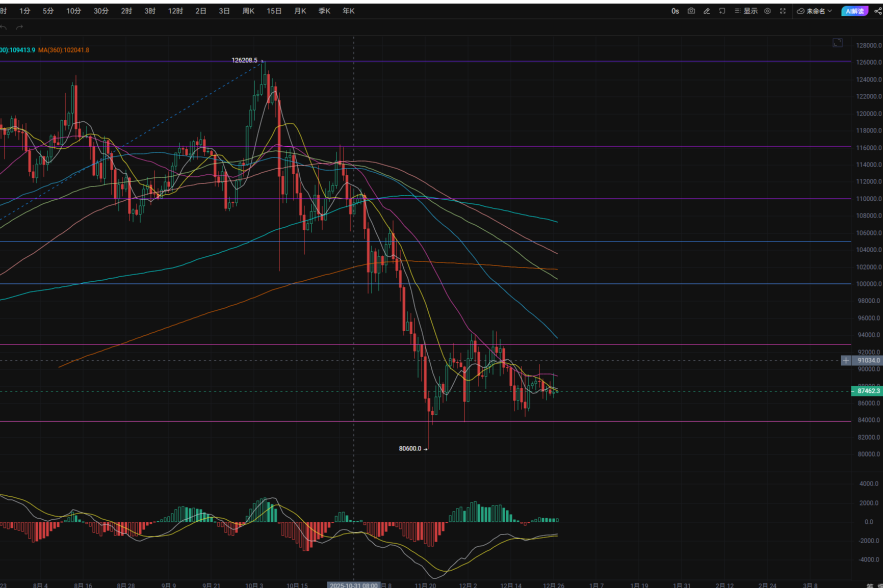
Task: Click the 2025-10-31 08:00 time axis marker
Action: [354, 585]
